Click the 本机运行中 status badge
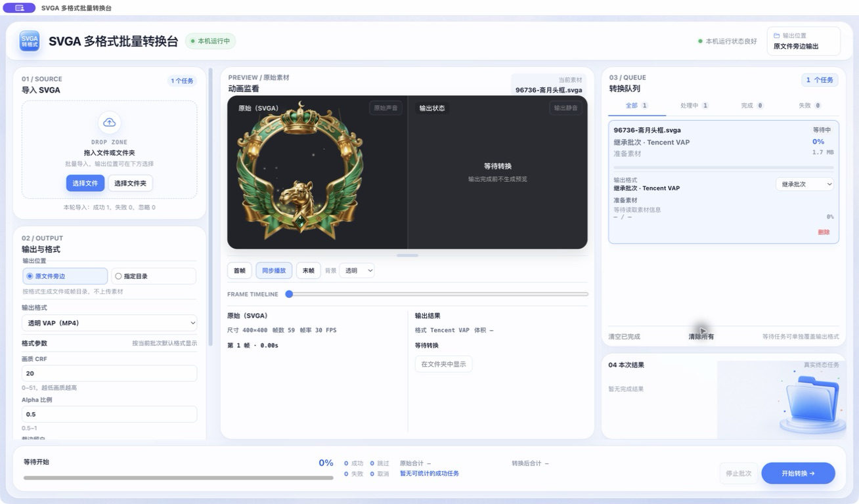859x504 pixels. (x=210, y=41)
